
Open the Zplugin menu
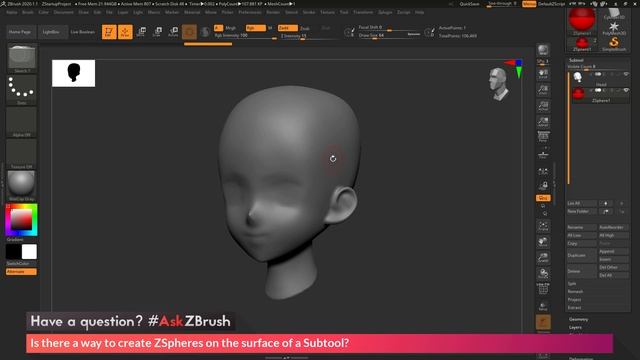click(x=385, y=12)
